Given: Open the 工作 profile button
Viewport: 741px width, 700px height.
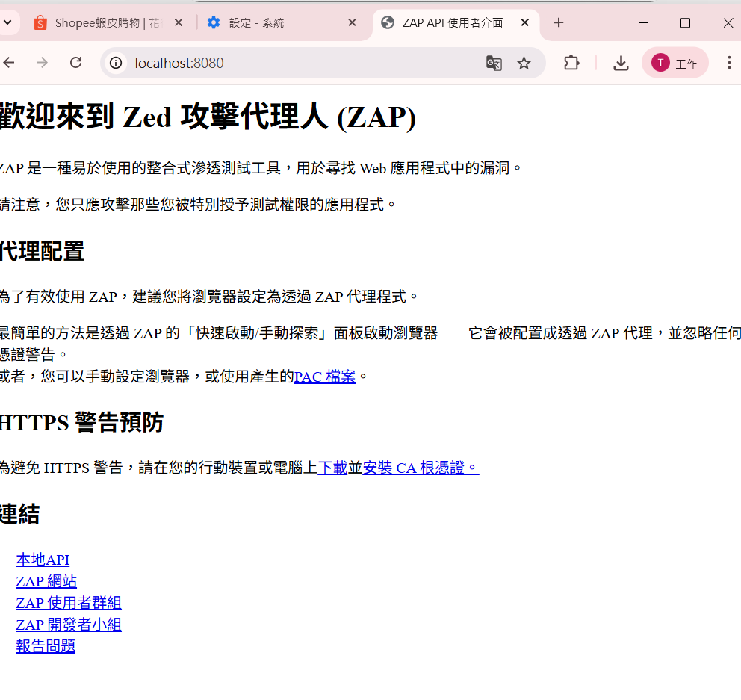Looking at the screenshot, I should click(x=675, y=63).
